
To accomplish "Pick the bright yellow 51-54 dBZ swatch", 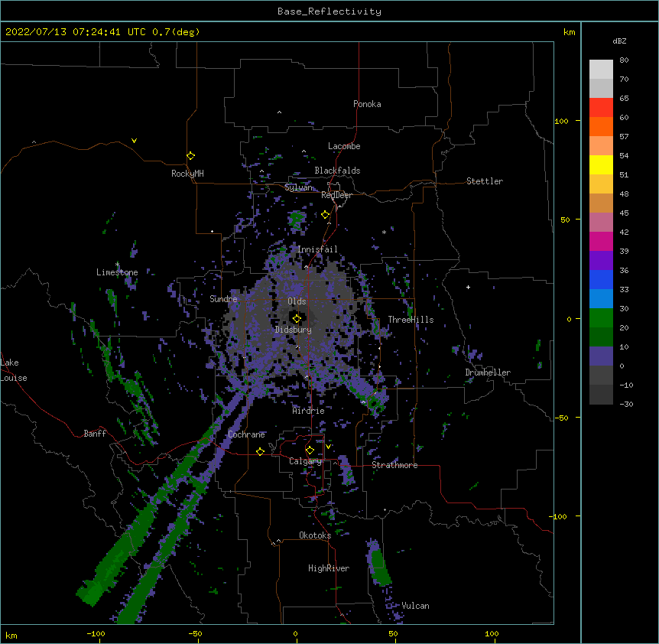I will pyautogui.click(x=601, y=165).
